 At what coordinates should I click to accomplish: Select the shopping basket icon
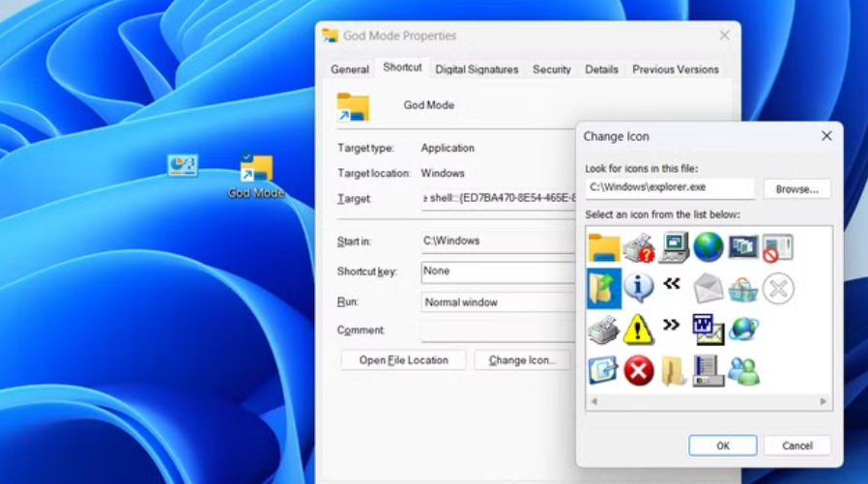pos(742,288)
